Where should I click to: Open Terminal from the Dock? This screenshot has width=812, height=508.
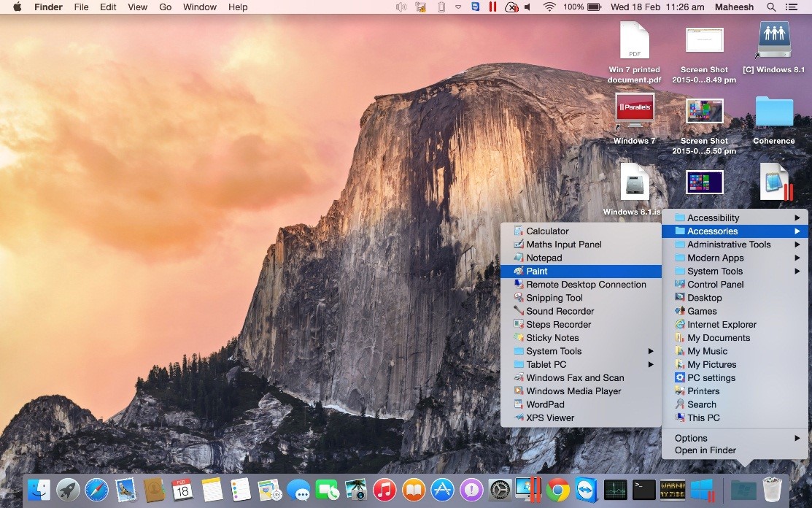click(x=643, y=490)
